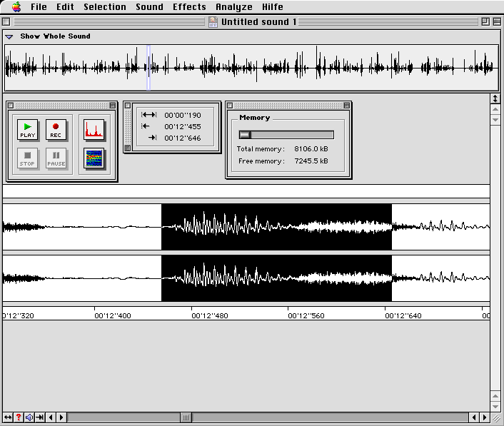
Task: Toggle the Memory palette's collapse box
Action: (x=346, y=106)
